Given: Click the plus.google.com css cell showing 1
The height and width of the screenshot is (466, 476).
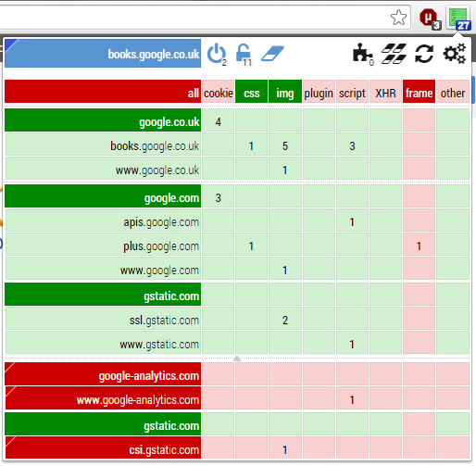Looking at the screenshot, I should (252, 245).
